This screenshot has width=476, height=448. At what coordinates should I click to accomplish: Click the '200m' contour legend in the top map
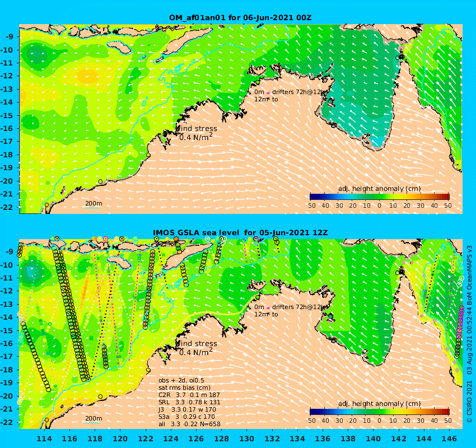[x=93, y=204]
